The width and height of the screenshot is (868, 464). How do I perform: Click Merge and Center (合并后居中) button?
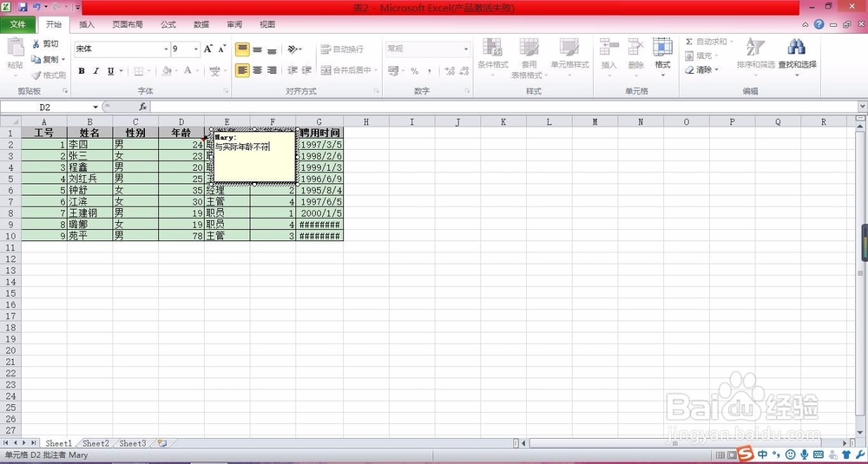click(x=346, y=70)
